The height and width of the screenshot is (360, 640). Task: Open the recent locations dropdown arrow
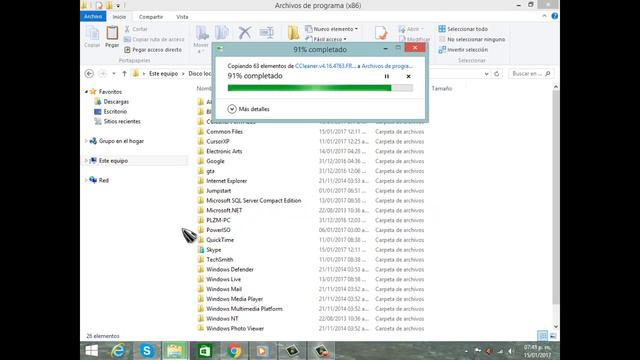(x=114, y=73)
